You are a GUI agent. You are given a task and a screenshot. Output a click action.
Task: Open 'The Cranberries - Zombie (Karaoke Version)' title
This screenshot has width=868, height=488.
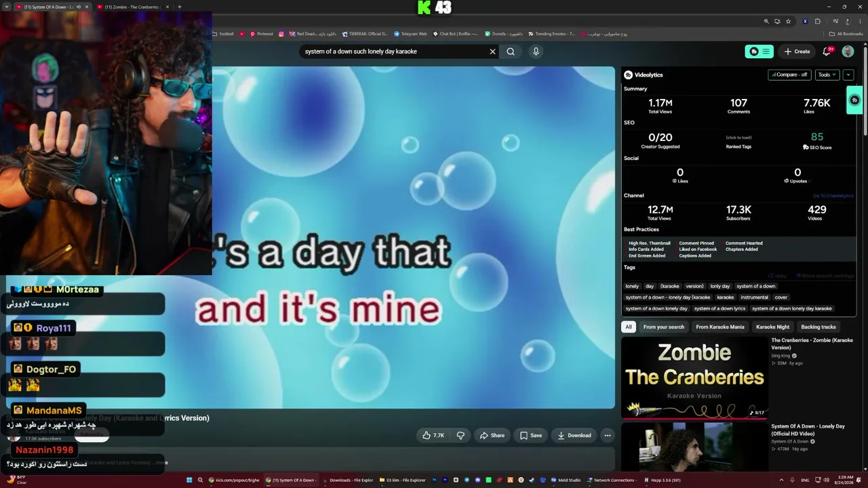click(812, 344)
